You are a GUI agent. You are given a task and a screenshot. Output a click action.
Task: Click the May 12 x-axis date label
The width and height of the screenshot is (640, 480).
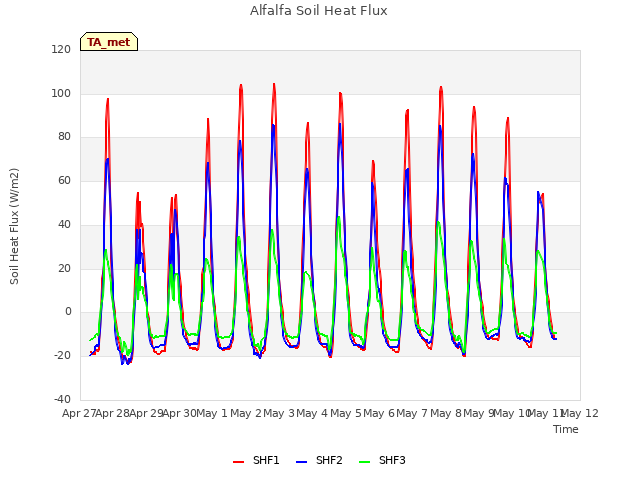pyautogui.click(x=580, y=413)
